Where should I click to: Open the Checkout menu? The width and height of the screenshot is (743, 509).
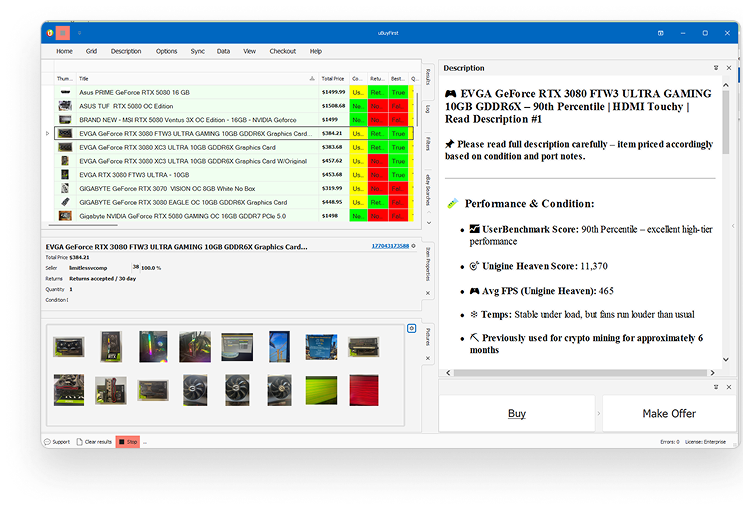coord(282,51)
